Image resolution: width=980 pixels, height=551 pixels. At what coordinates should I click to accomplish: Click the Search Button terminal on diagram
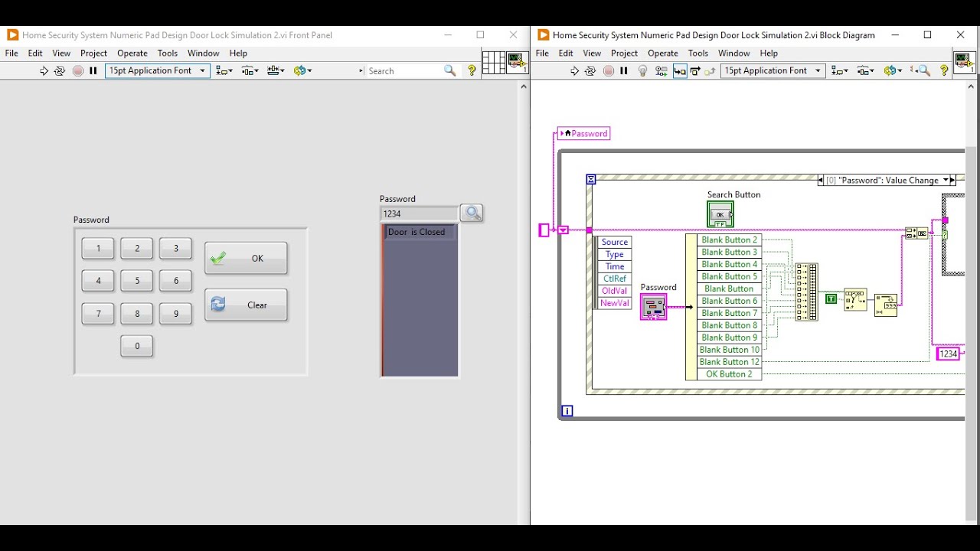pyautogui.click(x=720, y=214)
